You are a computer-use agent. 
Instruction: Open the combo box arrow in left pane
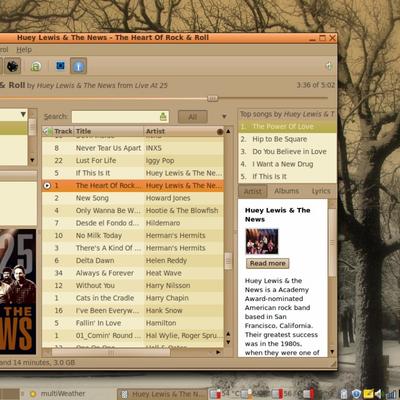[23, 115]
